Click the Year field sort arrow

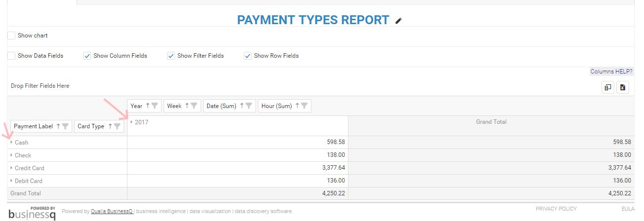pos(147,106)
